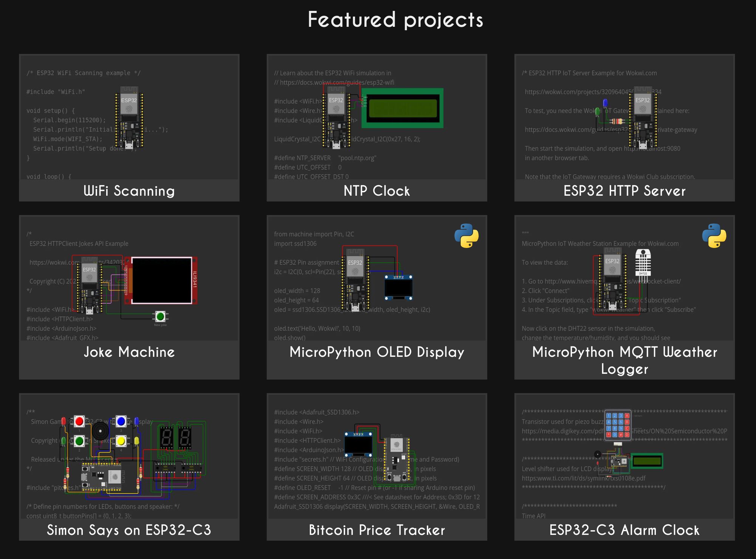Click the DHT22 sensor in Weather Logger preview

[643, 263]
